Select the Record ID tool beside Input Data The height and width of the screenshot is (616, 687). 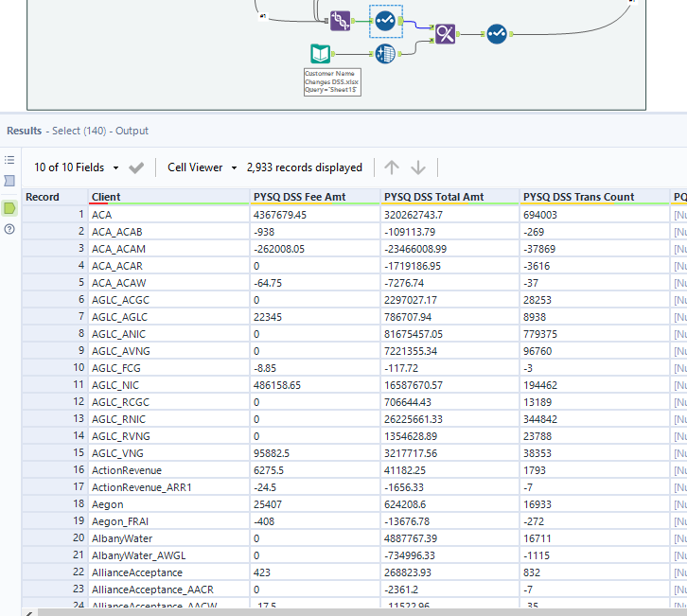[x=385, y=54]
